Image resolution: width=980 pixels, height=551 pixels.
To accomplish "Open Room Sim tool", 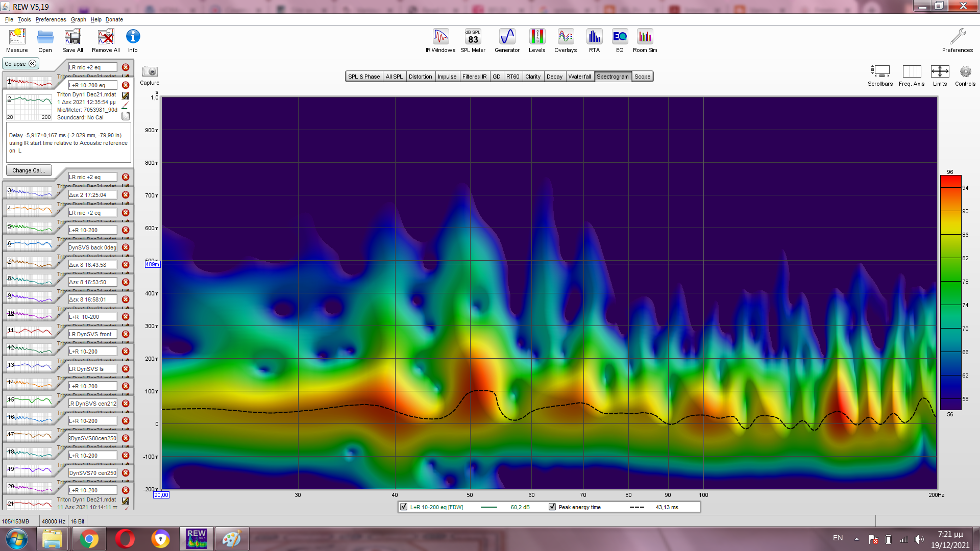I will point(645,41).
